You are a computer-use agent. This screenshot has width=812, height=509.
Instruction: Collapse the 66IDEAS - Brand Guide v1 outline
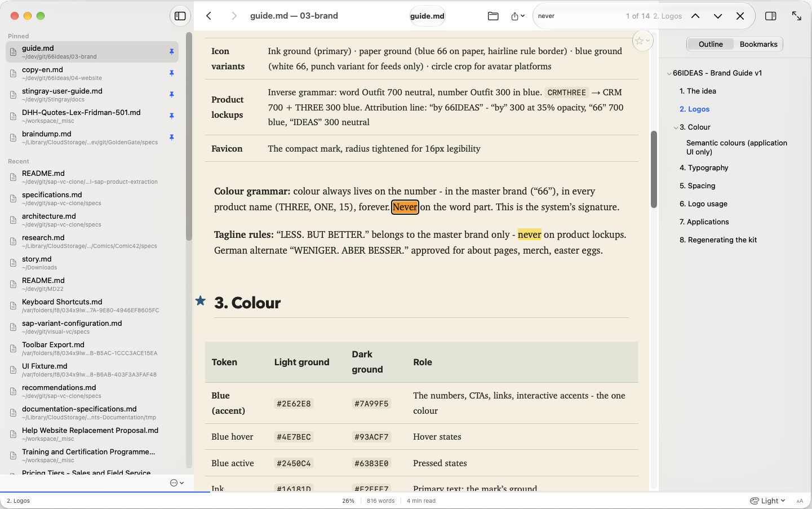coord(669,73)
